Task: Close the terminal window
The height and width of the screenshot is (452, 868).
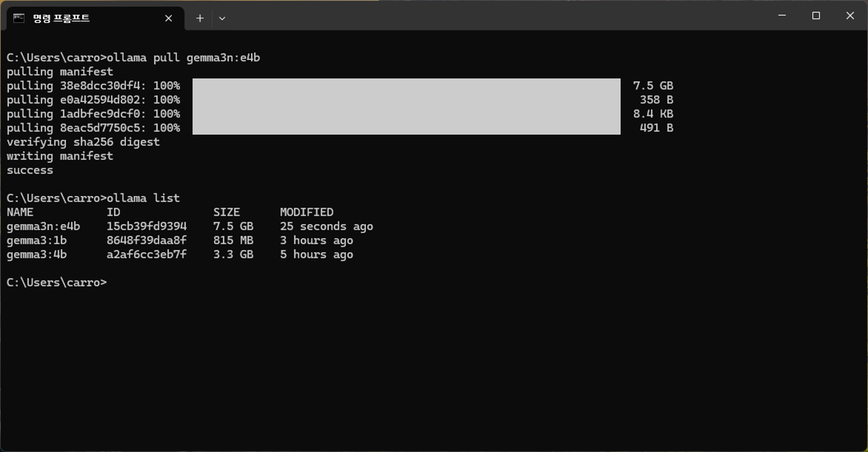Action: coord(850,15)
